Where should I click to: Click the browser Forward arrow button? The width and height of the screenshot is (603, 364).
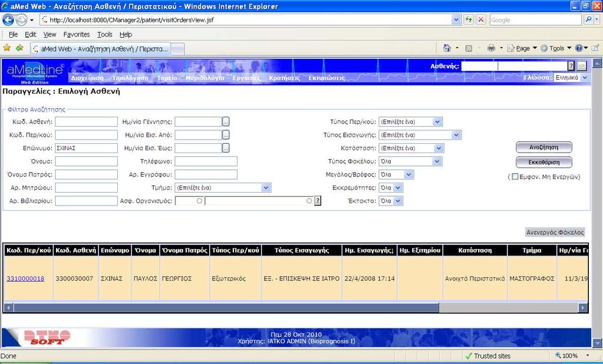(21, 19)
